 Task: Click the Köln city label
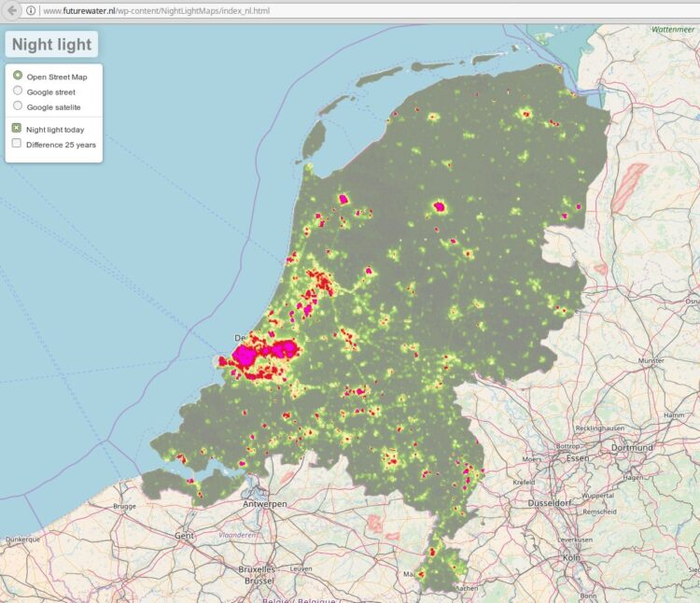pos(571,557)
